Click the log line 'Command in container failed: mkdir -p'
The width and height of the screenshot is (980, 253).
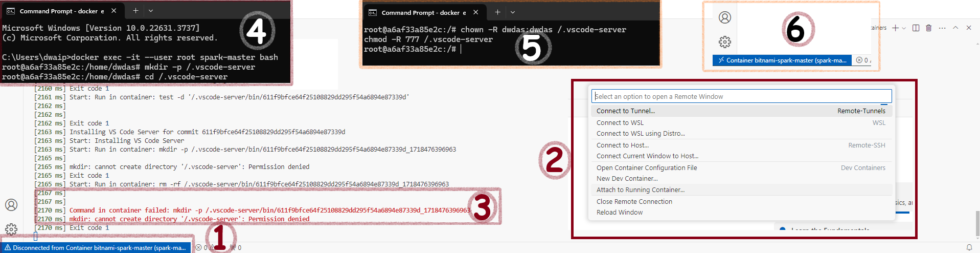[x=252, y=210]
